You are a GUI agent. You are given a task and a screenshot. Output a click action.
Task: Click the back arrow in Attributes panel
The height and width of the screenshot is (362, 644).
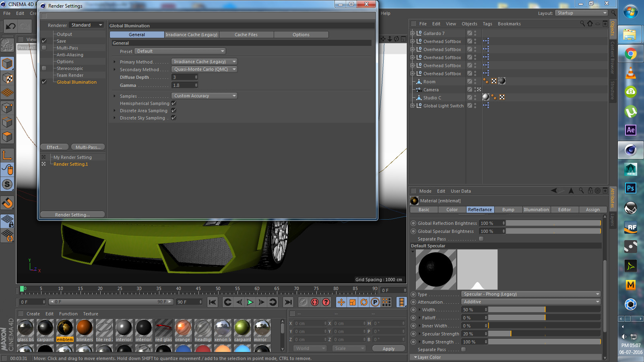coord(554,191)
